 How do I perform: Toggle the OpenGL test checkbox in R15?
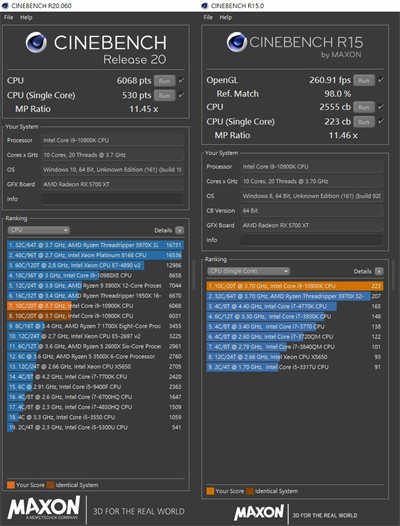tap(380, 80)
